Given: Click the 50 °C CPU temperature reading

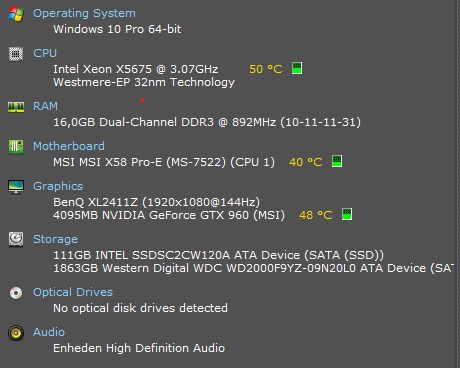Looking at the screenshot, I should (x=266, y=69).
